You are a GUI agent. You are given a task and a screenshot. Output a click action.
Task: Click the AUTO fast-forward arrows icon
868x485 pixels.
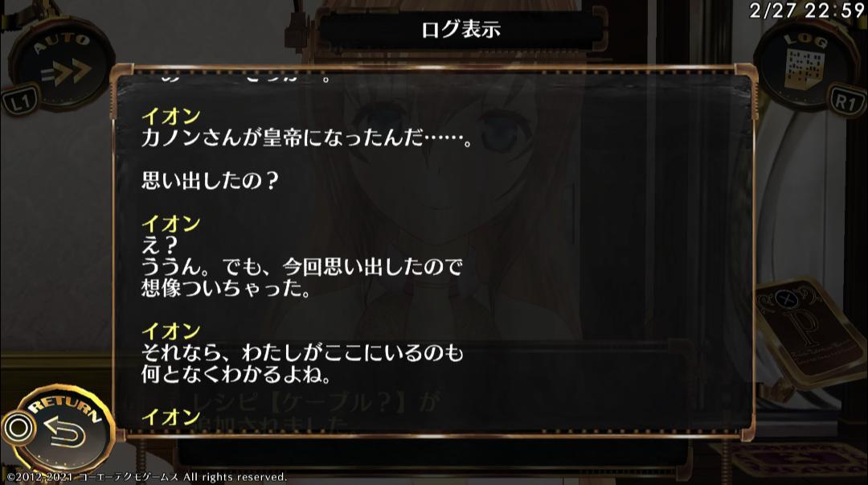[67, 72]
